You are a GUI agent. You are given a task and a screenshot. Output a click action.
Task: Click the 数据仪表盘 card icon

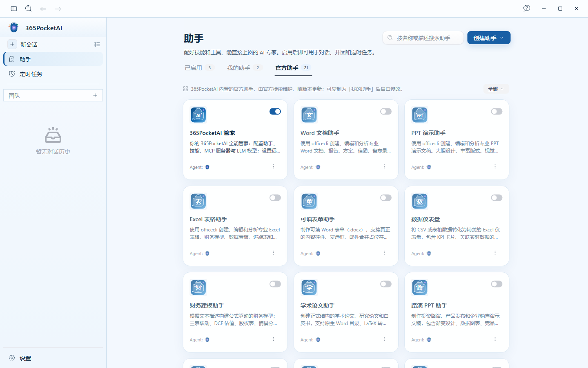(x=420, y=201)
